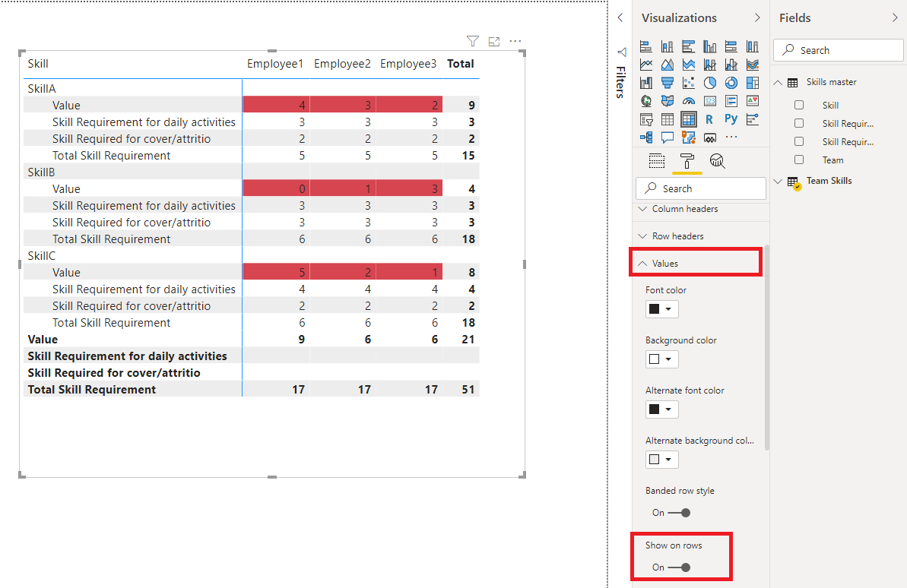907x588 pixels.
Task: Open the Alternate font color dropdown
Action: 661,409
